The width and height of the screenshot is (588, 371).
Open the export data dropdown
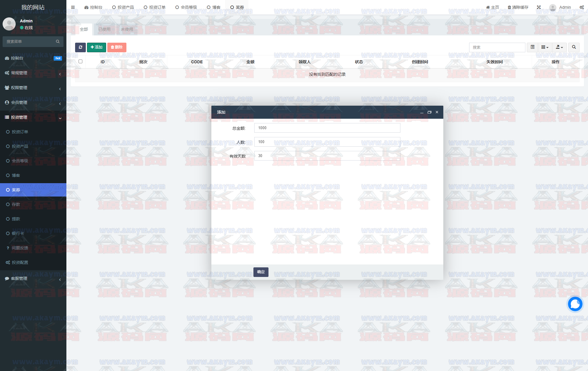pyautogui.click(x=559, y=47)
